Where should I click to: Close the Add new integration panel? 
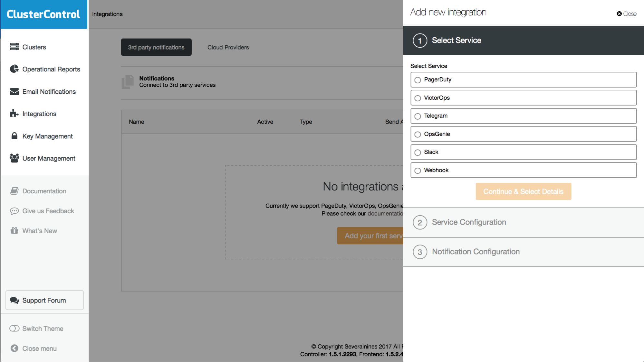coord(627,14)
